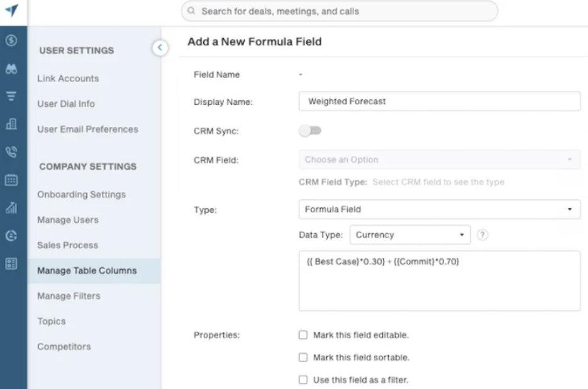Click the Data Type help question mark
Image resolution: width=588 pixels, height=389 pixels.
(482, 235)
